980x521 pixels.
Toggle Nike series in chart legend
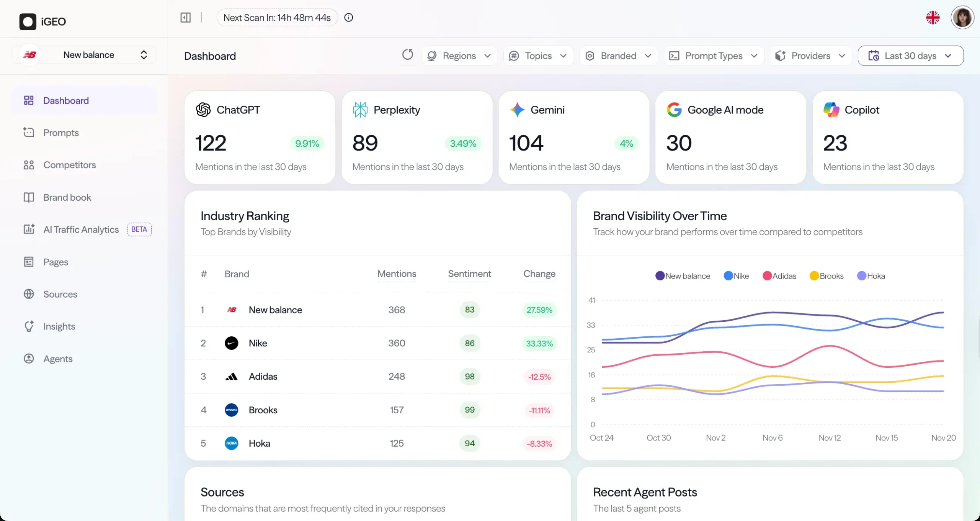pyautogui.click(x=736, y=276)
